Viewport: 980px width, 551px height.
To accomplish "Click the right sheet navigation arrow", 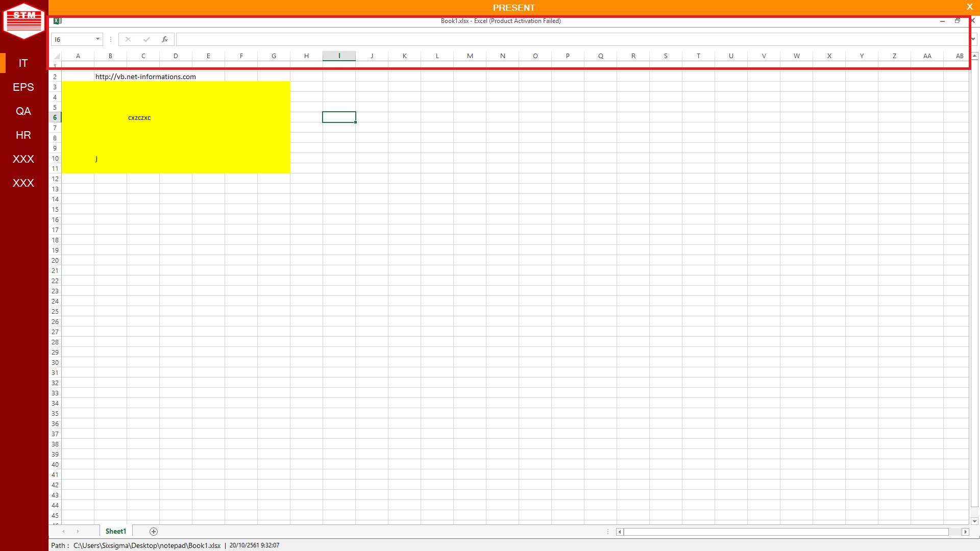I will coord(78,531).
